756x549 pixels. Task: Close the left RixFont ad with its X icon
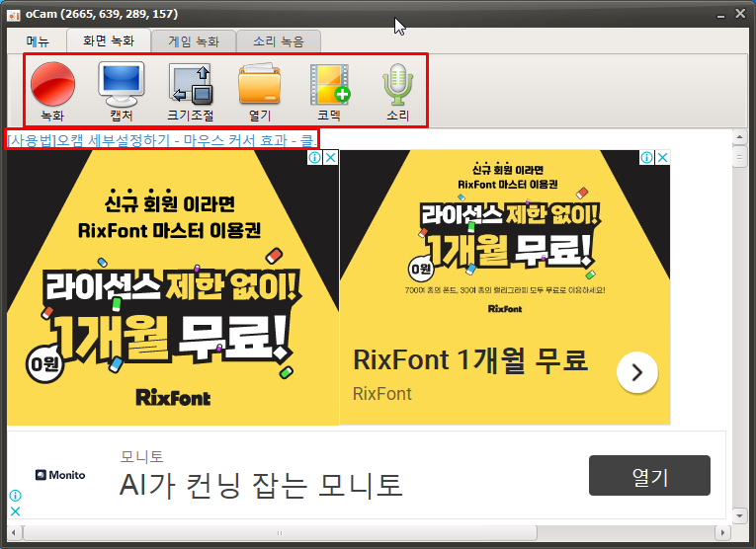coord(331,157)
